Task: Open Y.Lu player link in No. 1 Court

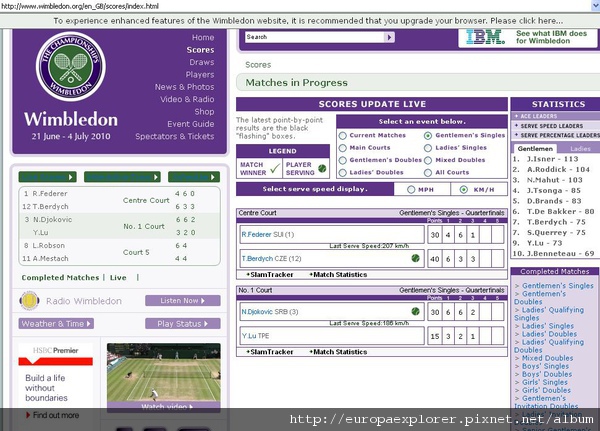Action: [x=249, y=336]
